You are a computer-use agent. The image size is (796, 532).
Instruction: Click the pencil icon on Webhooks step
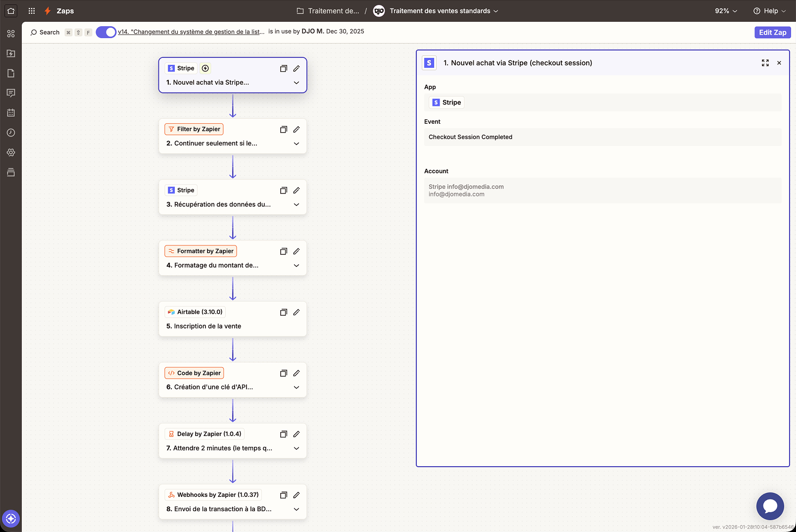tap(297, 495)
